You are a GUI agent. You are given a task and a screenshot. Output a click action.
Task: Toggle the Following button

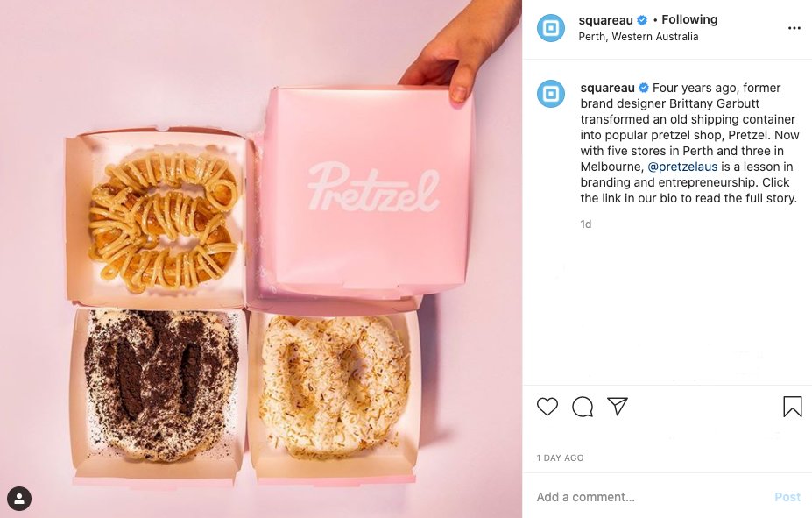point(689,19)
